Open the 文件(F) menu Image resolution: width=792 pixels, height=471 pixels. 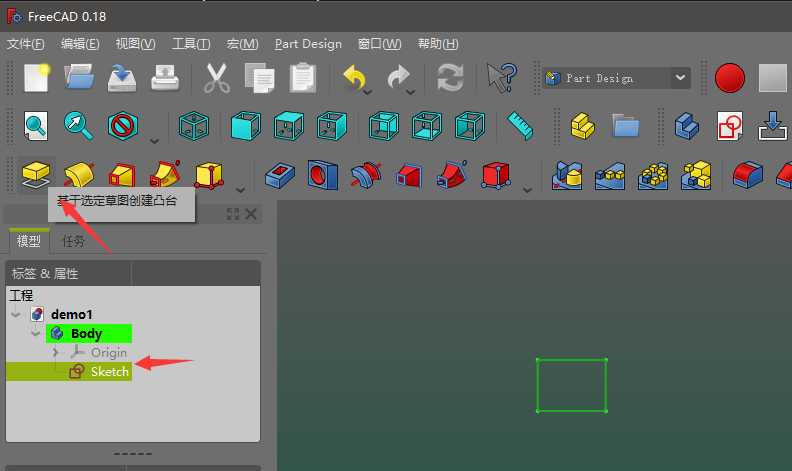point(25,44)
